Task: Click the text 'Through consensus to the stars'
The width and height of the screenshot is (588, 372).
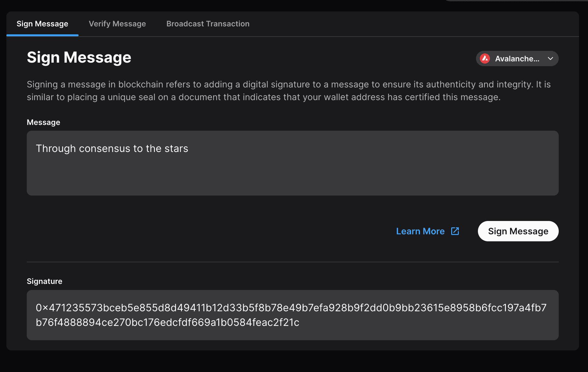Action: click(112, 148)
